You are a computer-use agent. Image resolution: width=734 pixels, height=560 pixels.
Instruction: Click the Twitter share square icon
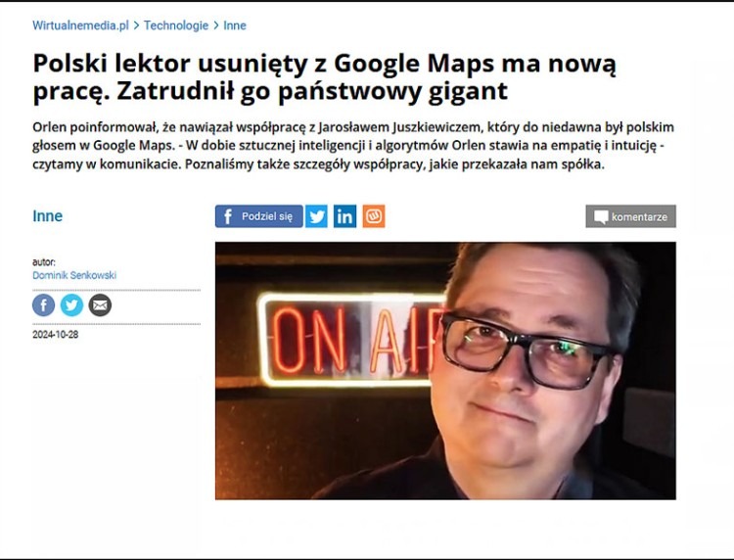point(316,216)
